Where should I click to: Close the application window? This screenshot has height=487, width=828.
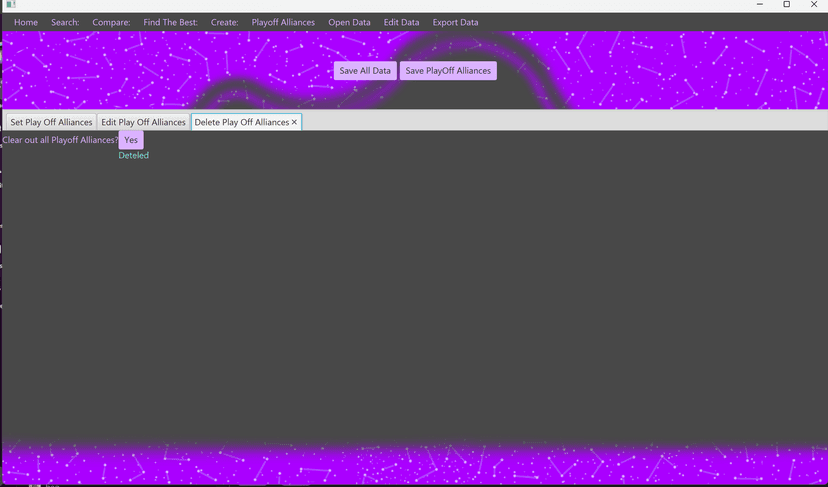tap(814, 5)
